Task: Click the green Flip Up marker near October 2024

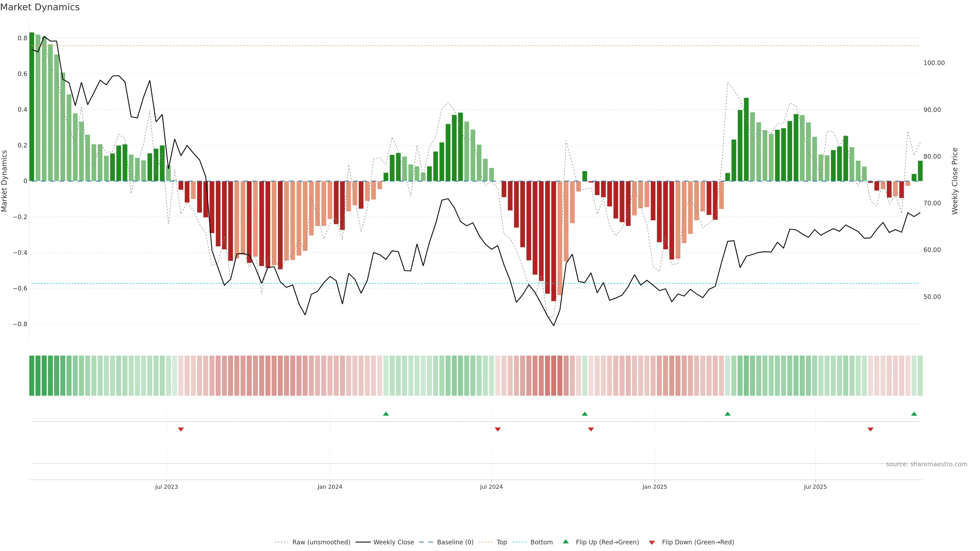Action: (x=585, y=414)
